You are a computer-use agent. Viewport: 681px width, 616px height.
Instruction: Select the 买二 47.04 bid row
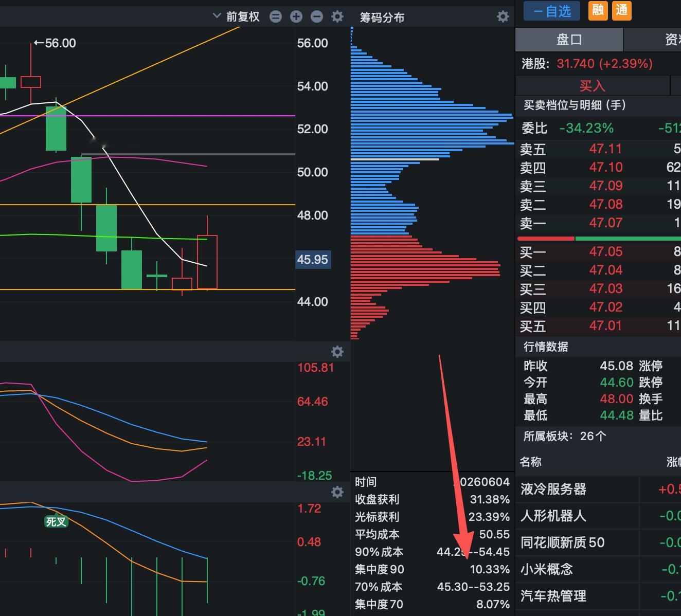[598, 270]
